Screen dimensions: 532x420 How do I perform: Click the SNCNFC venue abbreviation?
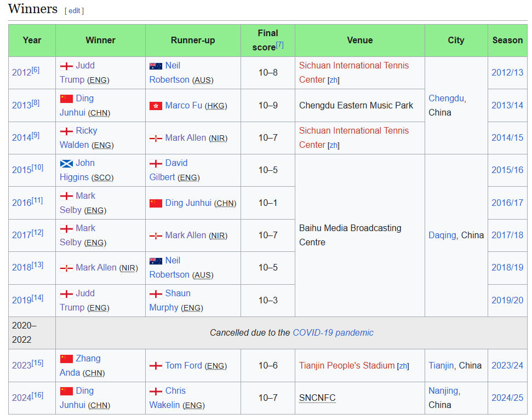317,398
